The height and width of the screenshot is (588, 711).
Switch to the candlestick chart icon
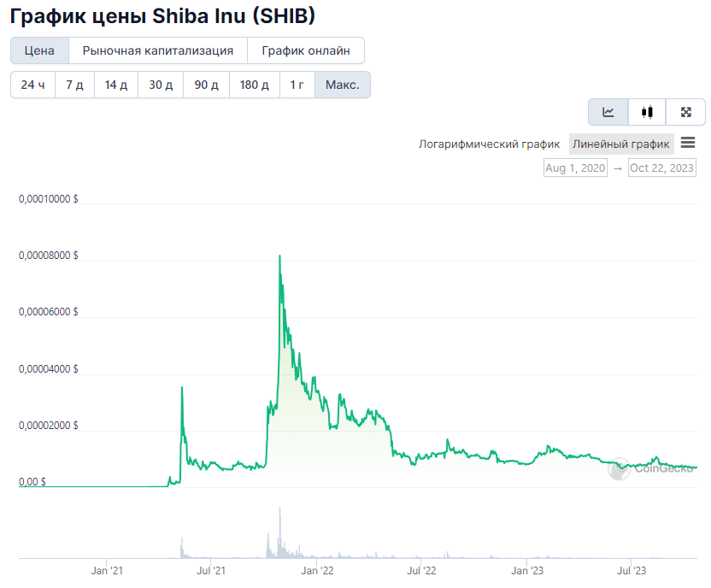coord(647,112)
